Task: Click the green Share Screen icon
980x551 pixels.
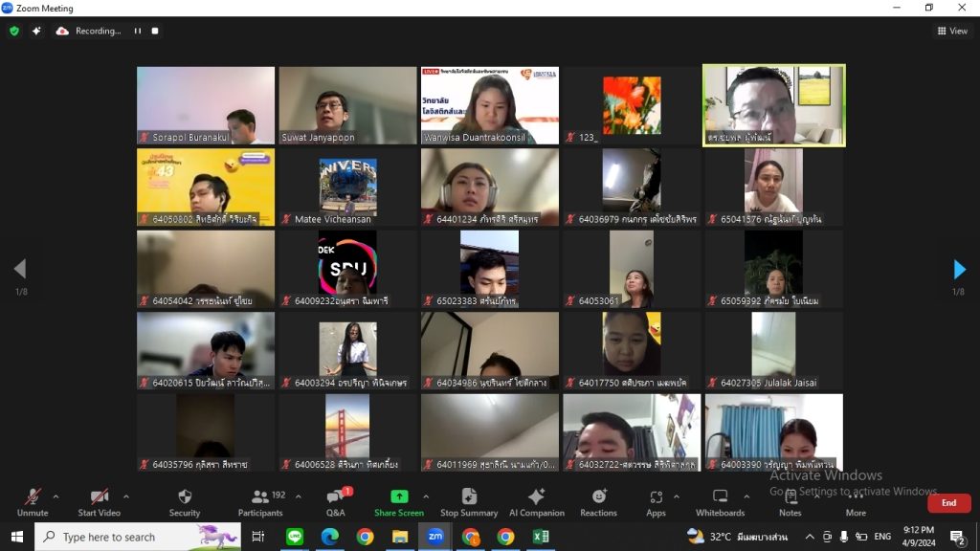Action: pyautogui.click(x=399, y=496)
